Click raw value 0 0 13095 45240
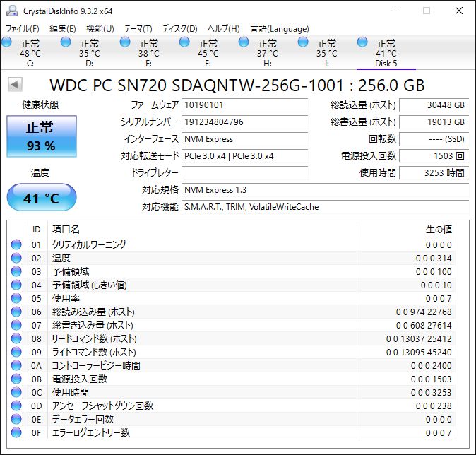This screenshot has height=455, width=476. (x=419, y=352)
